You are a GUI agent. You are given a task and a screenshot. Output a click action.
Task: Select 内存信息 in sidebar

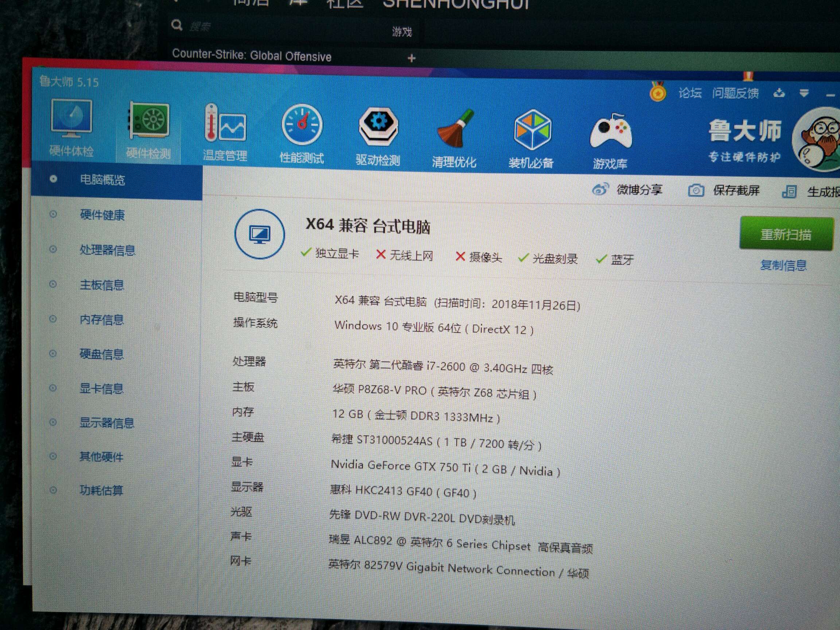(x=102, y=320)
